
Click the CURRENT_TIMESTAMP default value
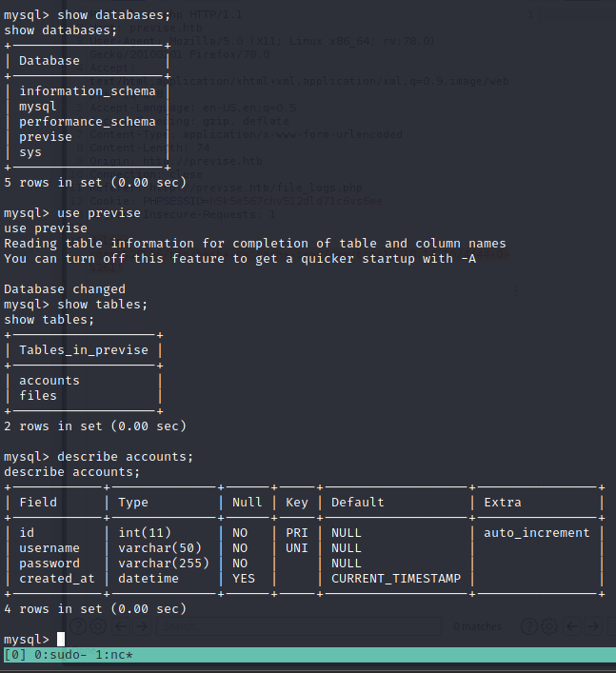(x=396, y=579)
